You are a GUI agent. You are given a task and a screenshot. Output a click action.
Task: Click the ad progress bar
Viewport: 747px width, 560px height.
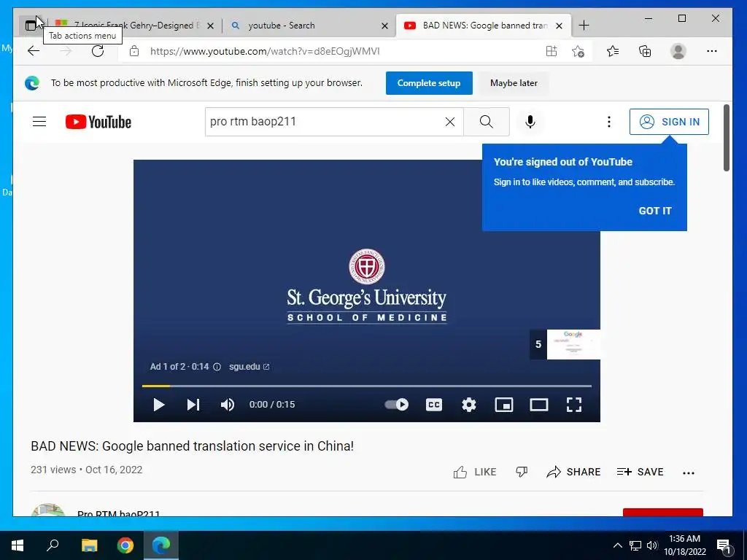click(367, 386)
